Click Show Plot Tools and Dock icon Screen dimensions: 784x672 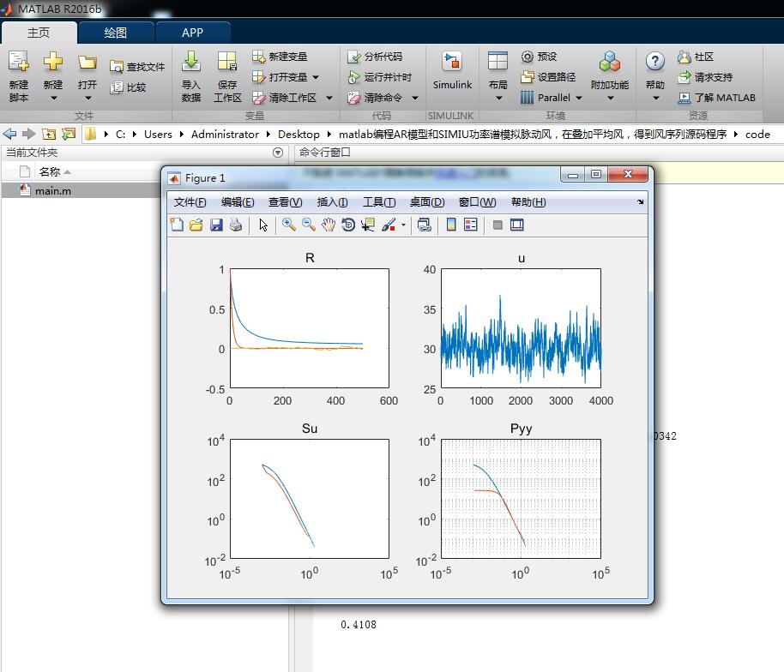517,225
